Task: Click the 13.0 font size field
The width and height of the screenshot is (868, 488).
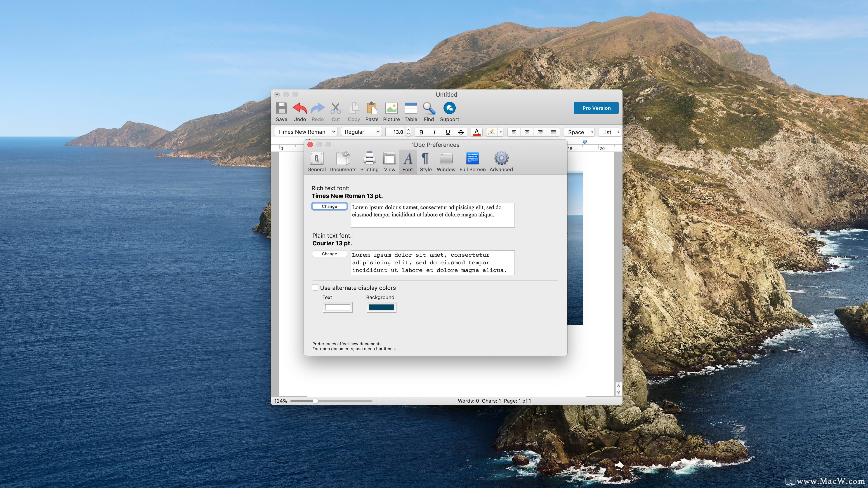Action: (x=395, y=132)
